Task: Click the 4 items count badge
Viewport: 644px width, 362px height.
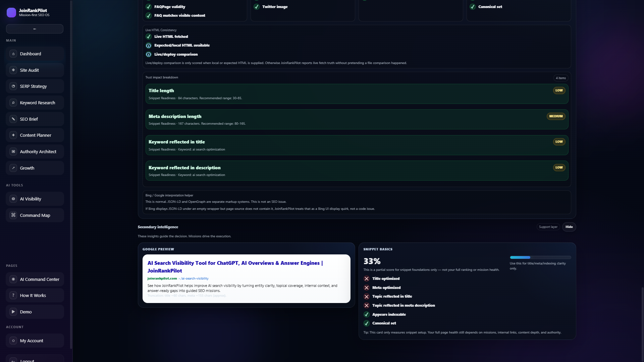Action: point(560,78)
